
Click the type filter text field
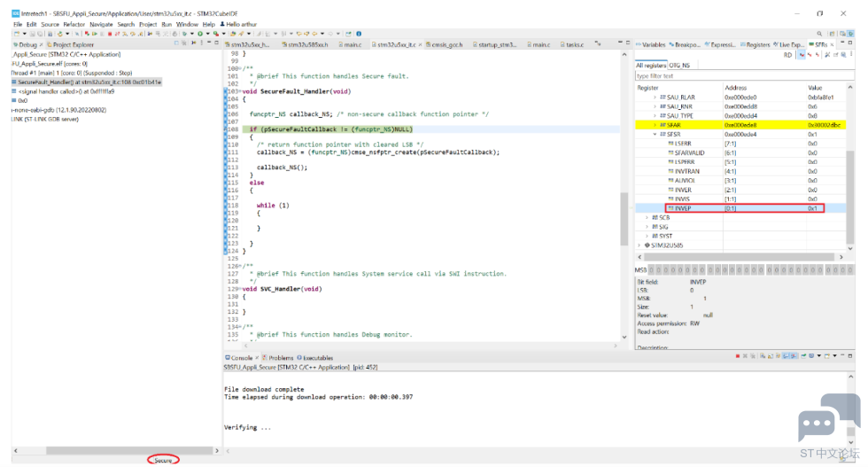745,76
